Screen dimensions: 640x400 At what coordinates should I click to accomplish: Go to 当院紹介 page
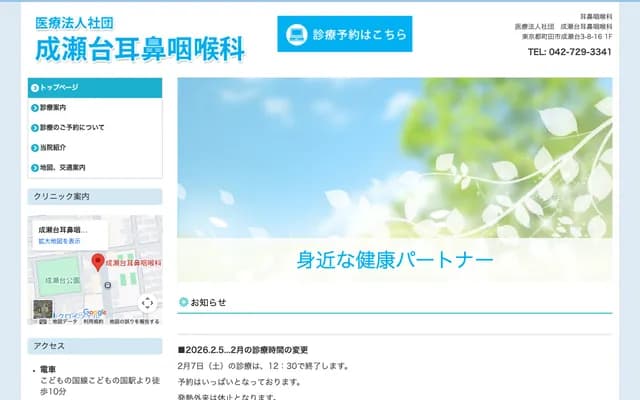coord(54,147)
